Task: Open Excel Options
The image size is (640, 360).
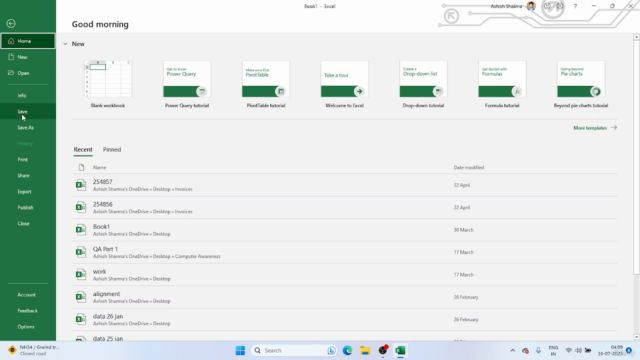Action: tap(28, 327)
